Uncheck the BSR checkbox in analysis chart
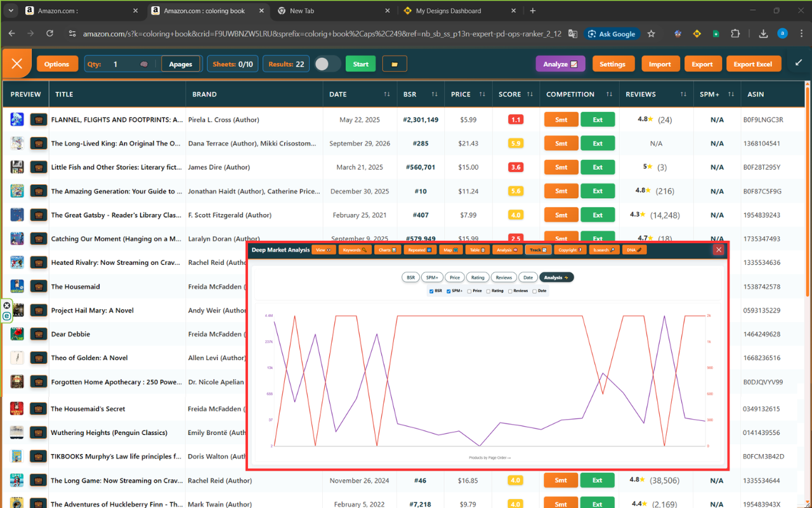The height and width of the screenshot is (508, 812). click(431, 291)
